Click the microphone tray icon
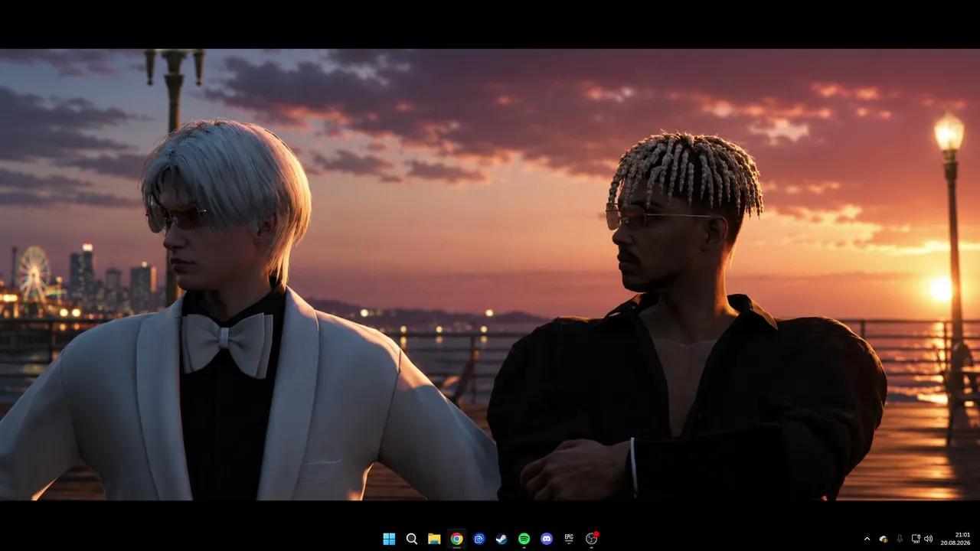 point(900,539)
